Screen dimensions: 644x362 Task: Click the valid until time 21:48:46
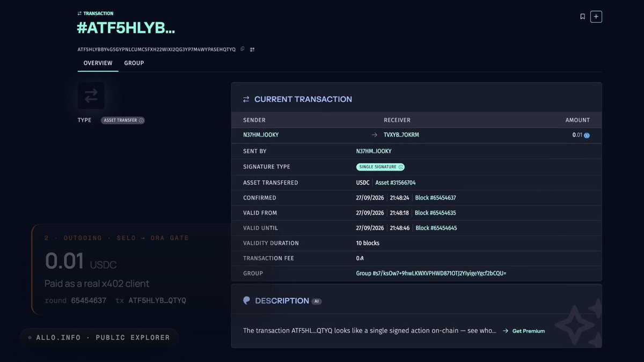point(399,228)
